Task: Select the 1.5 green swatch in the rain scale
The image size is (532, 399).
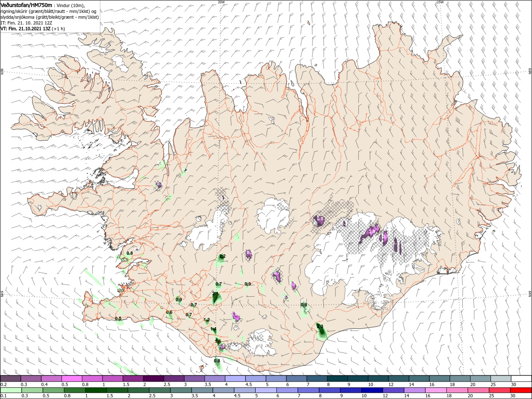Action: (117, 390)
